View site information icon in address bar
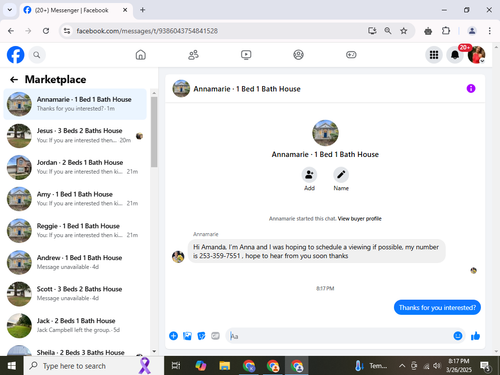This screenshot has width=500, height=375. [67, 31]
